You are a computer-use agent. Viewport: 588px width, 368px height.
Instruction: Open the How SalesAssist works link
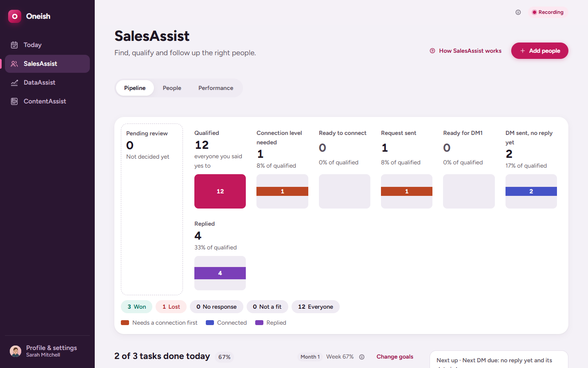[x=465, y=51]
